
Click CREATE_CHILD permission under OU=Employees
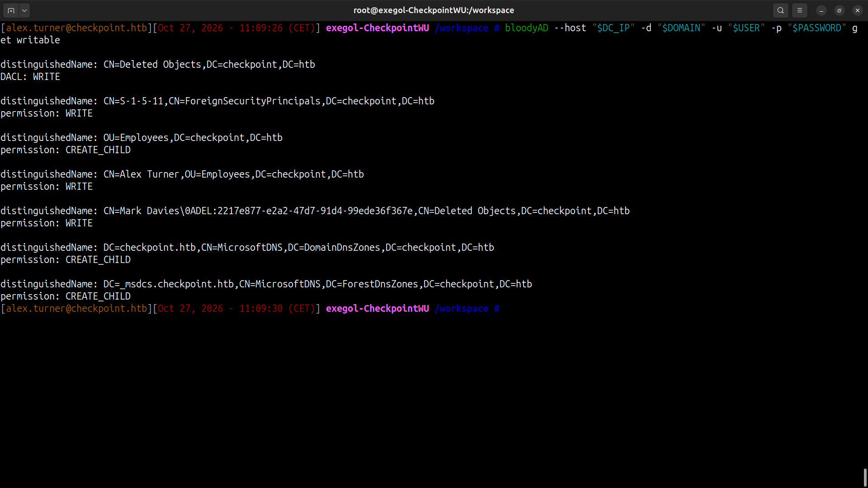98,150
